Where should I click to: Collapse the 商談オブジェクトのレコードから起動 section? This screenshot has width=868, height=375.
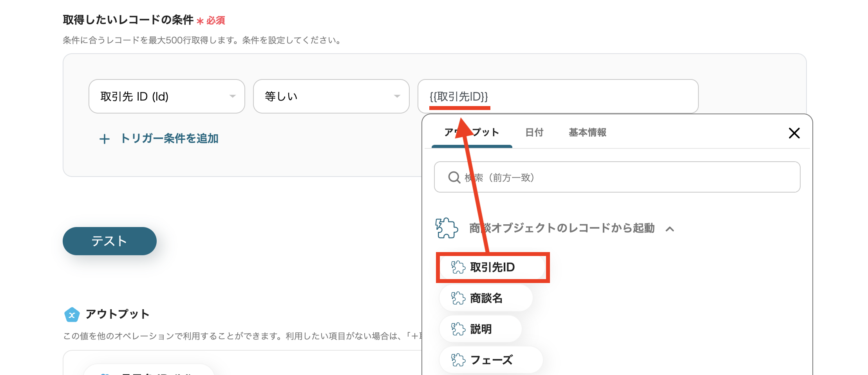point(671,229)
